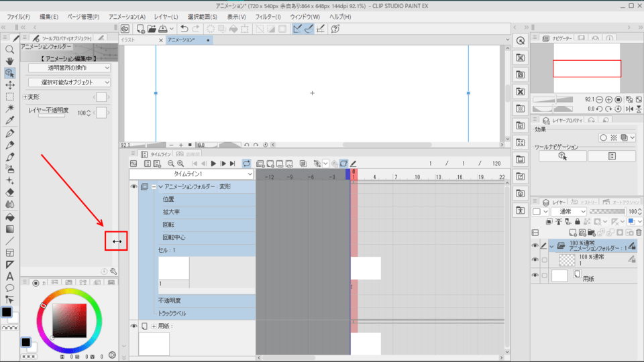
Task: Click the Redo arrow in command bar
Action: [196, 29]
